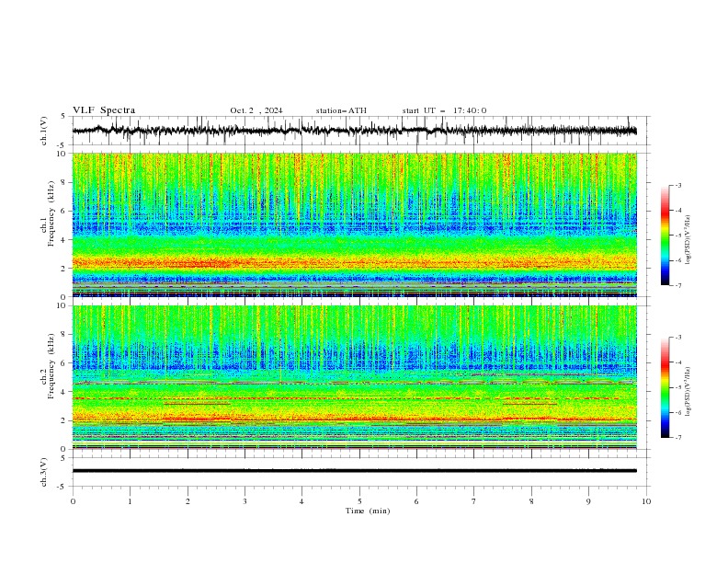This screenshot has width=728, height=563.
Task: Click the time axis tick label "5"
Action: pyautogui.click(x=359, y=501)
